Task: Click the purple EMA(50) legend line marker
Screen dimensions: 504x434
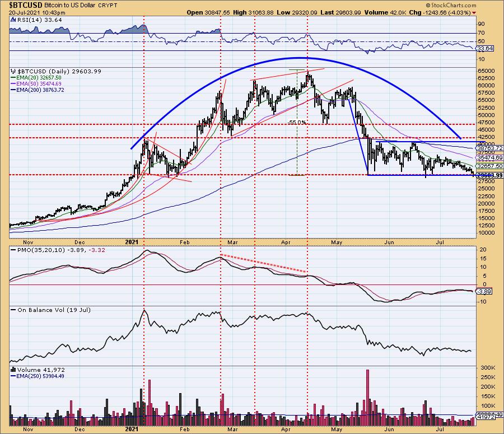Action: 13,84
